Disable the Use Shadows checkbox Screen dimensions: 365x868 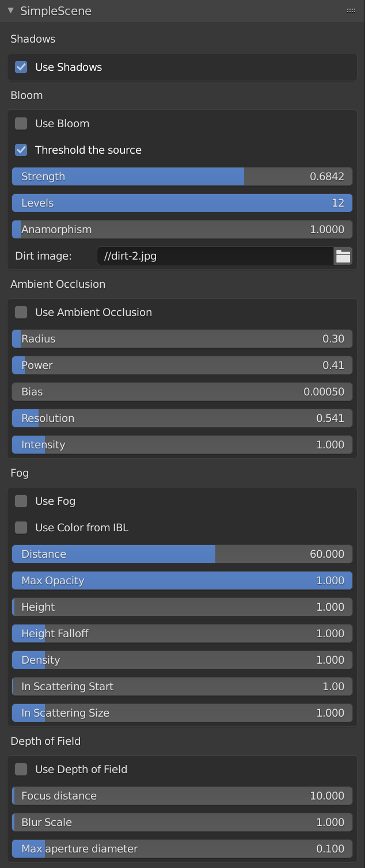(x=21, y=67)
